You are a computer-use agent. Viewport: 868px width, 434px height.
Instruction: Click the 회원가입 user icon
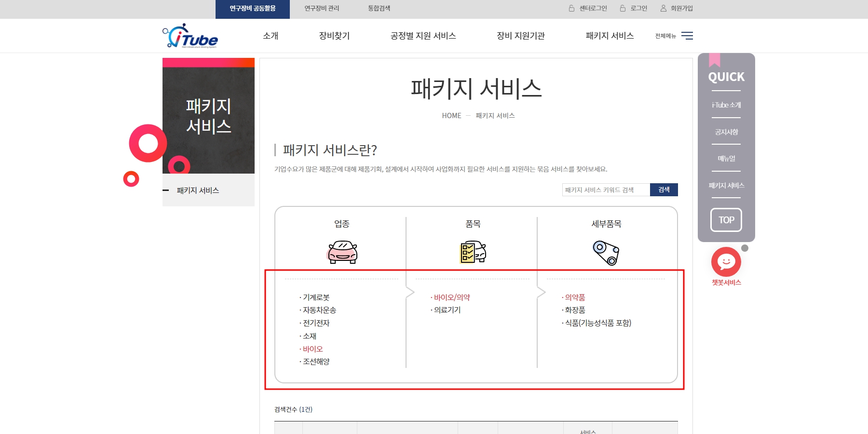coord(664,8)
